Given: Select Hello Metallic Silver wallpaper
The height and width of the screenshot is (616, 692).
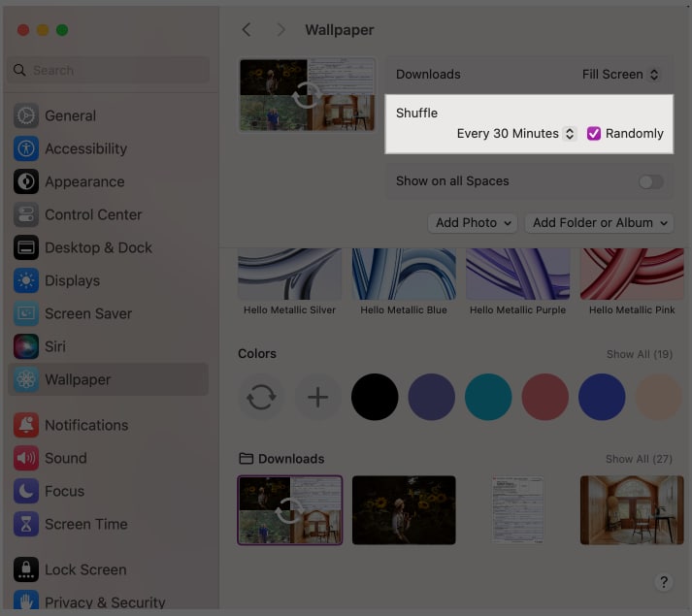Looking at the screenshot, I should click(290, 275).
